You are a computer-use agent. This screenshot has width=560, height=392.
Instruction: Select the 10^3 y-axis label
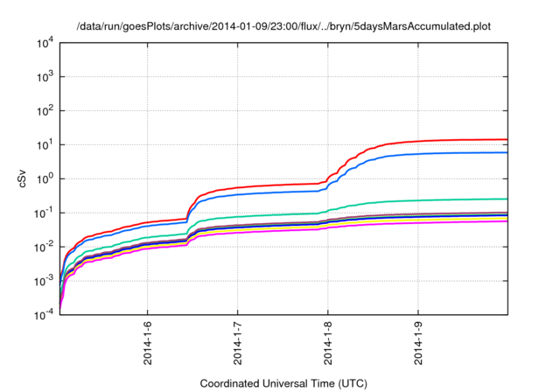click(45, 76)
